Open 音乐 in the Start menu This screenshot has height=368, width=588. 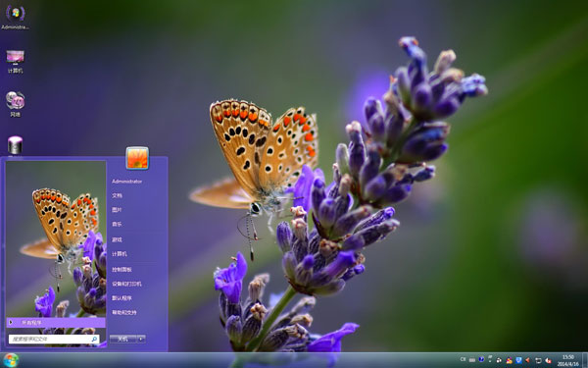117,224
